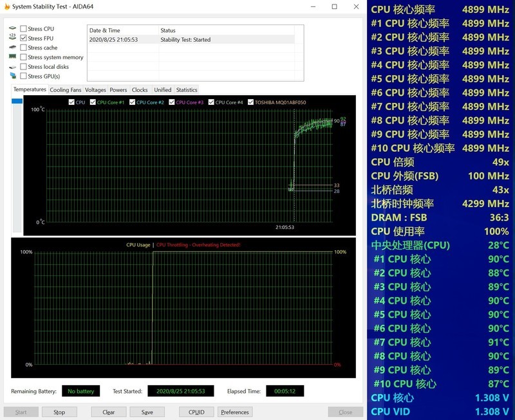This screenshot has width=515, height=420.
Task: Click the cache chip icon beside Stress cache
Action: coord(13,48)
